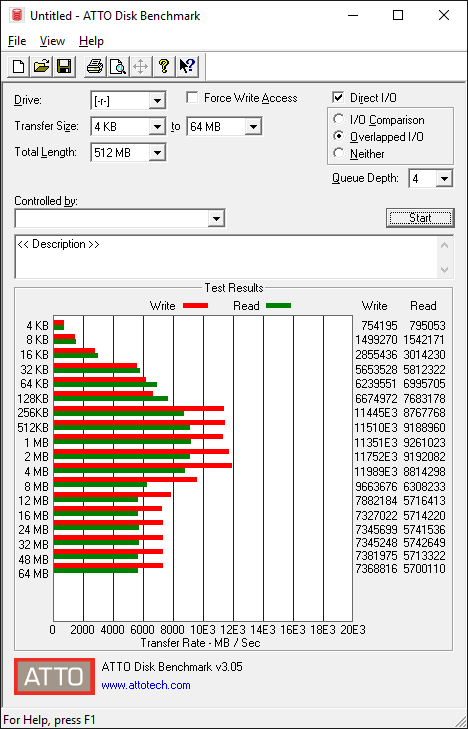The width and height of the screenshot is (468, 729).
Task: Click the read value 795053
Action: pyautogui.click(x=427, y=325)
